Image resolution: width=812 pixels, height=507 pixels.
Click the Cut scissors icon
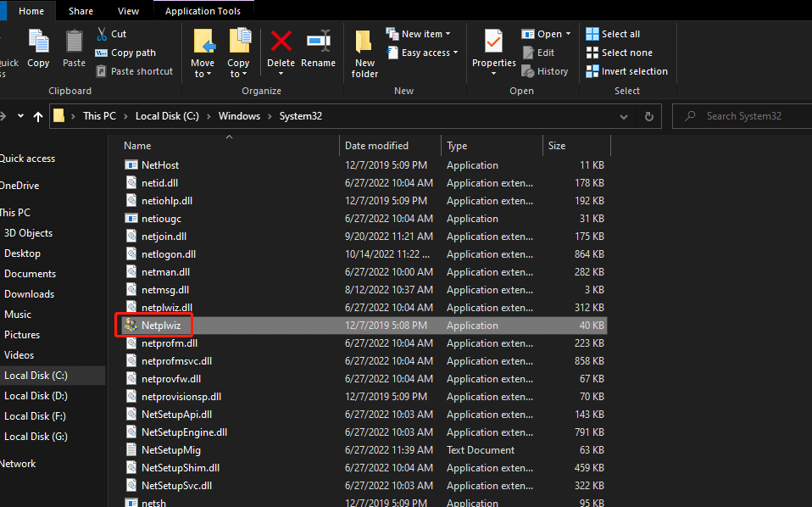point(102,34)
